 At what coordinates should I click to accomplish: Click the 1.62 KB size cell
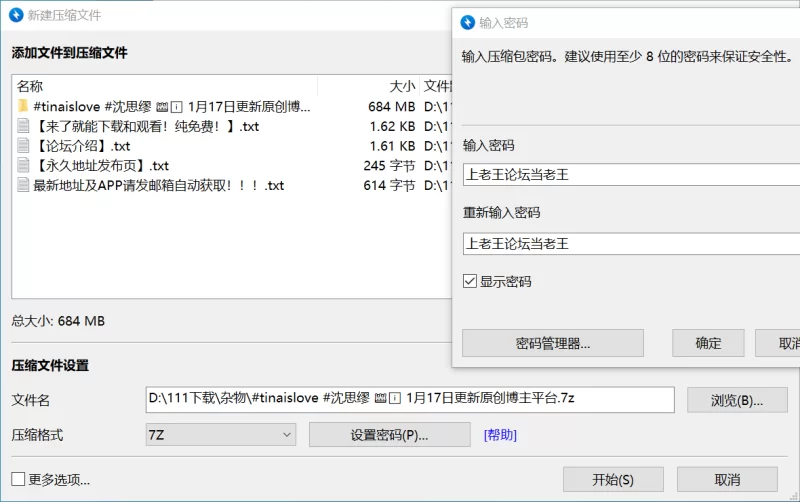pos(392,126)
